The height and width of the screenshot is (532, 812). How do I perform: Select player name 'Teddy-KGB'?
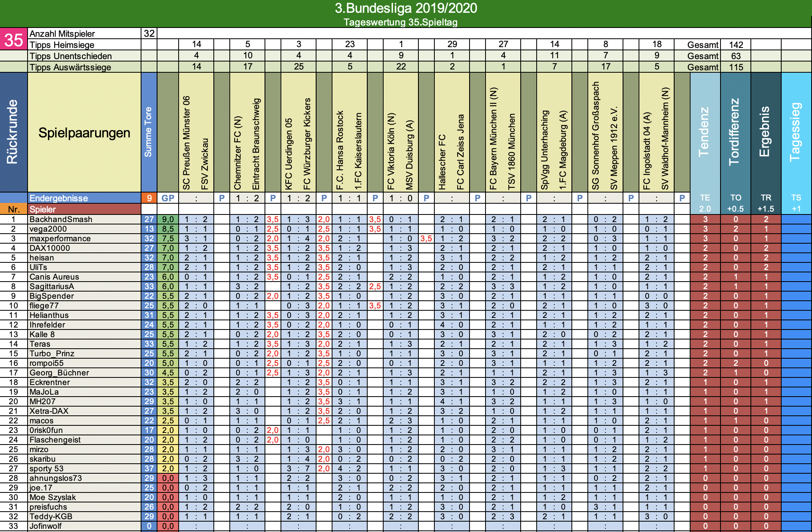point(51,516)
